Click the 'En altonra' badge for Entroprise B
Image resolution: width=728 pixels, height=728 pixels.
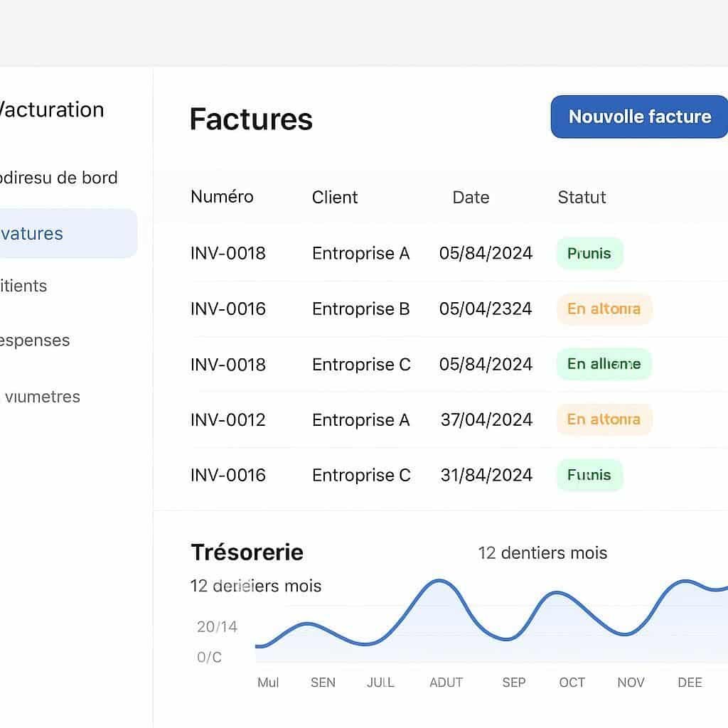(x=604, y=309)
